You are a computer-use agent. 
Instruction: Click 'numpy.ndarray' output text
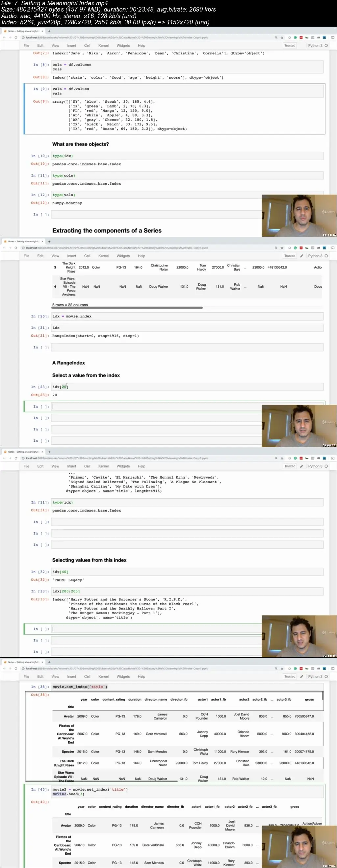click(x=67, y=203)
